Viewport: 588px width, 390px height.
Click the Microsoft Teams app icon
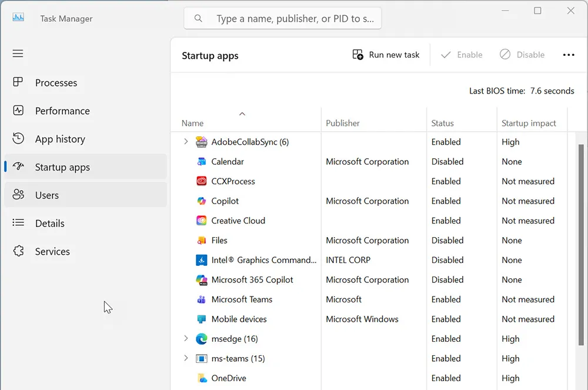(201, 299)
